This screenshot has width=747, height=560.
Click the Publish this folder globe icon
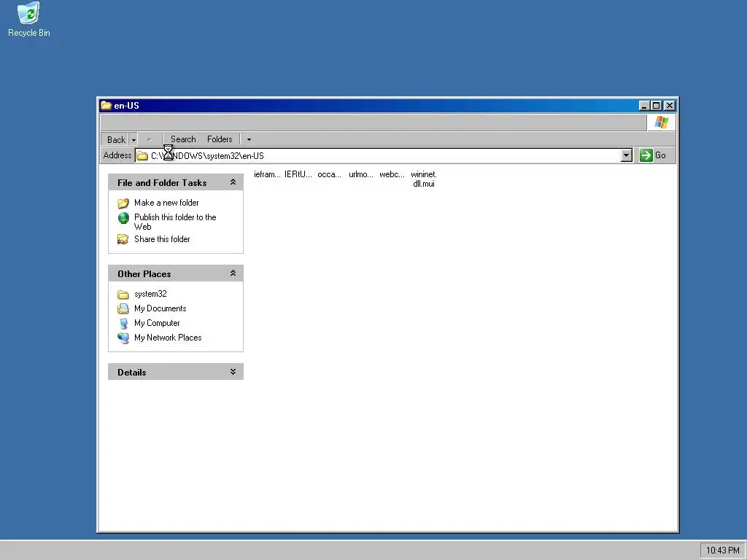123,217
